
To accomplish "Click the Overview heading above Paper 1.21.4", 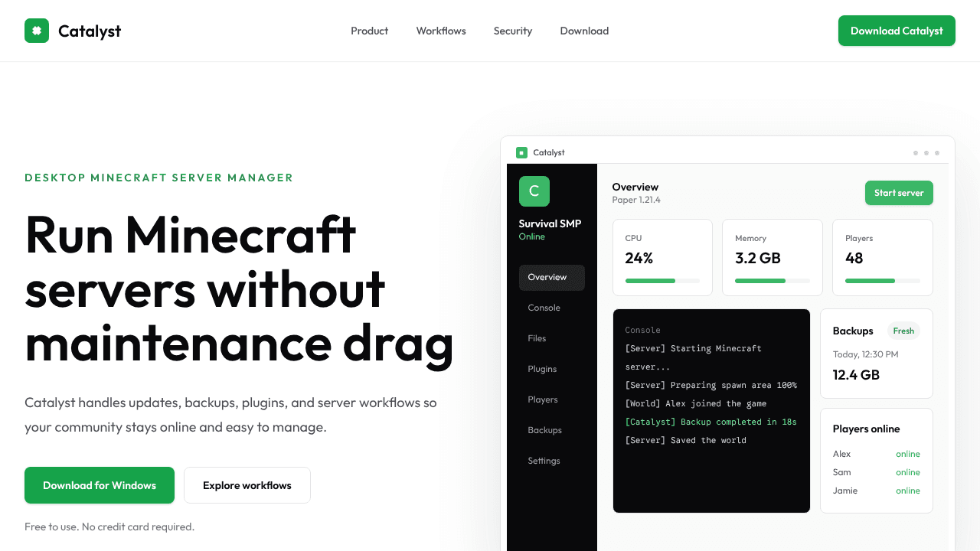I will pos(635,187).
